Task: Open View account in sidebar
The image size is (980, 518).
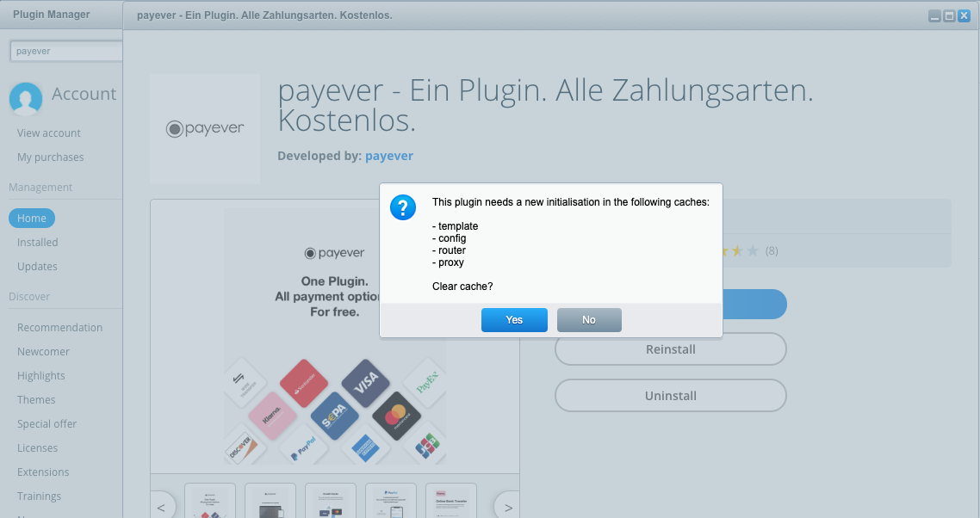Action: point(49,133)
